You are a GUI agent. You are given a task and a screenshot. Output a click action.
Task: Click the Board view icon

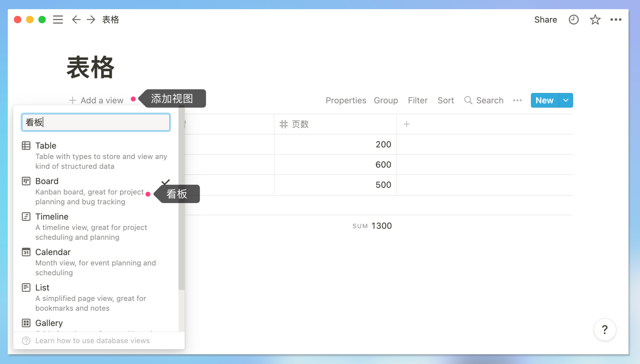point(26,181)
